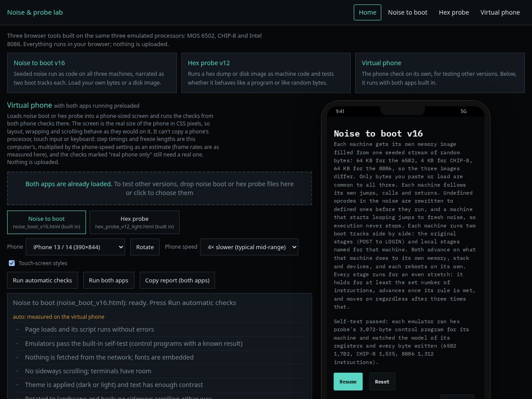Toggle Touch-screen styles checkbox
The height and width of the screenshot is (399, 532).
pos(12,263)
